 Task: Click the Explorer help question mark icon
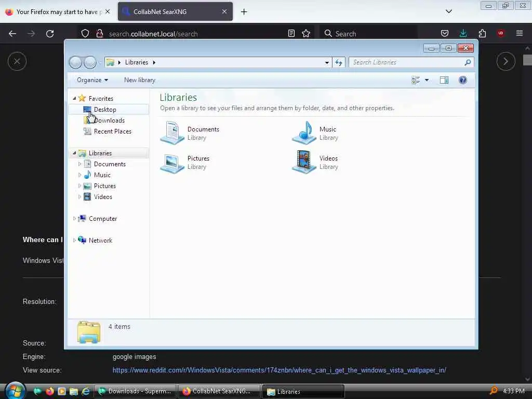tap(462, 80)
